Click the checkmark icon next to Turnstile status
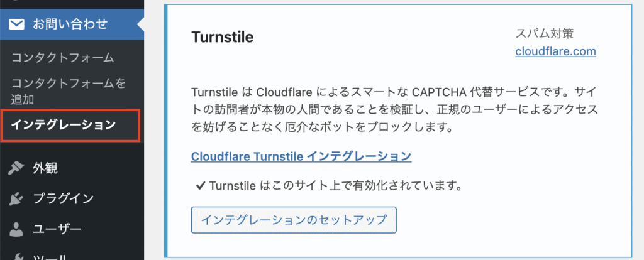644x260 pixels. click(201, 187)
